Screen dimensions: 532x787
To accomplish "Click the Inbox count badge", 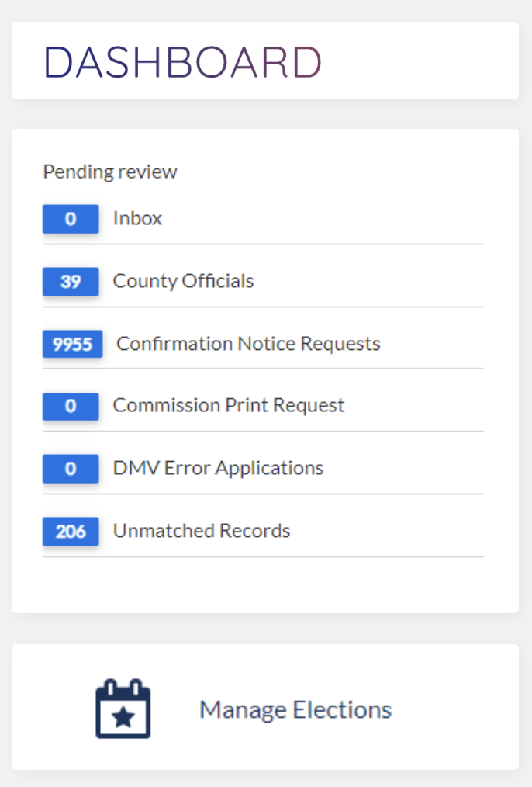I will click(71, 219).
